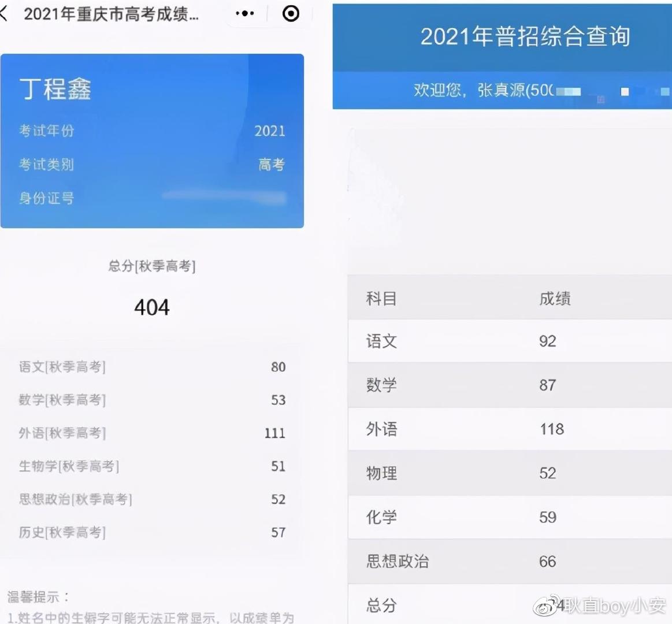
Task: Click the 2021年重庆市高考成绩 page title
Action: [111, 14]
